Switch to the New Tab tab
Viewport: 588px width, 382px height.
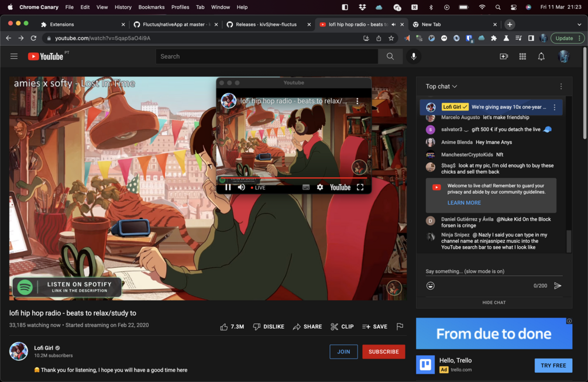454,25
